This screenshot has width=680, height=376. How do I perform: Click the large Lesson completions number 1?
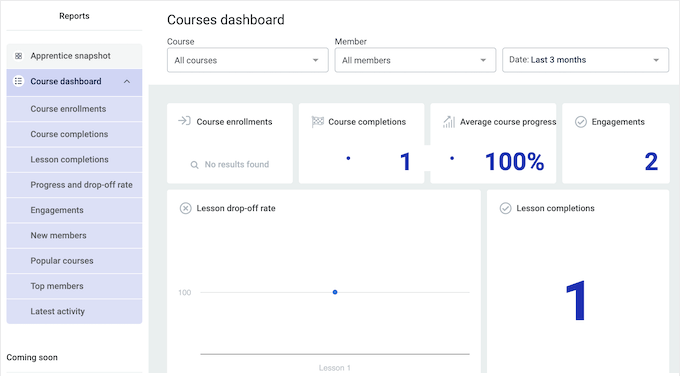click(576, 300)
